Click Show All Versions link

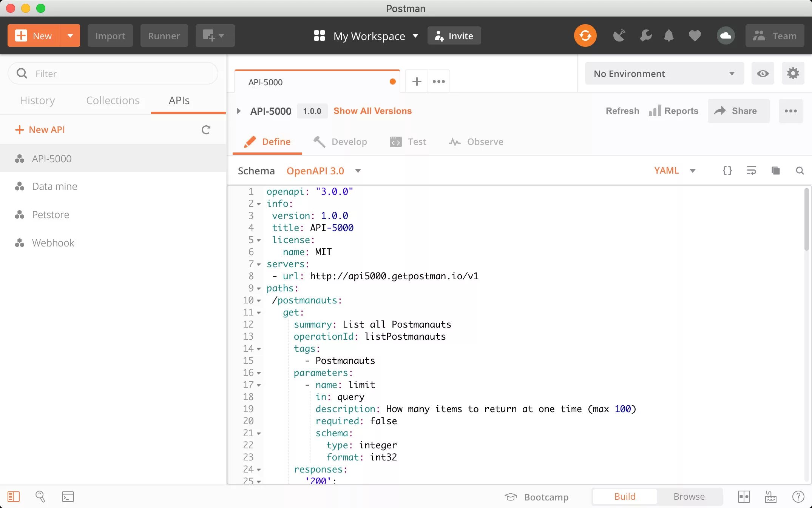click(372, 111)
